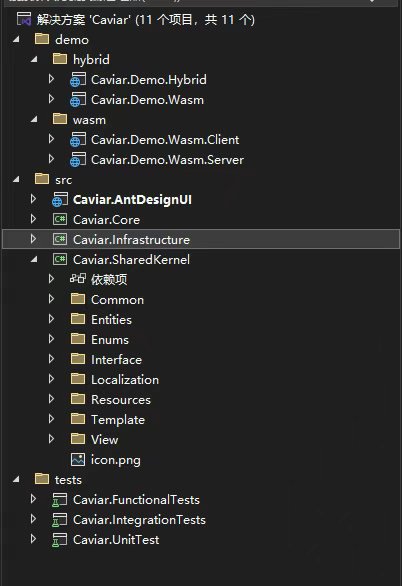Select the Caviar.AntDesignUI project name
402x586 pixels.
(132, 200)
